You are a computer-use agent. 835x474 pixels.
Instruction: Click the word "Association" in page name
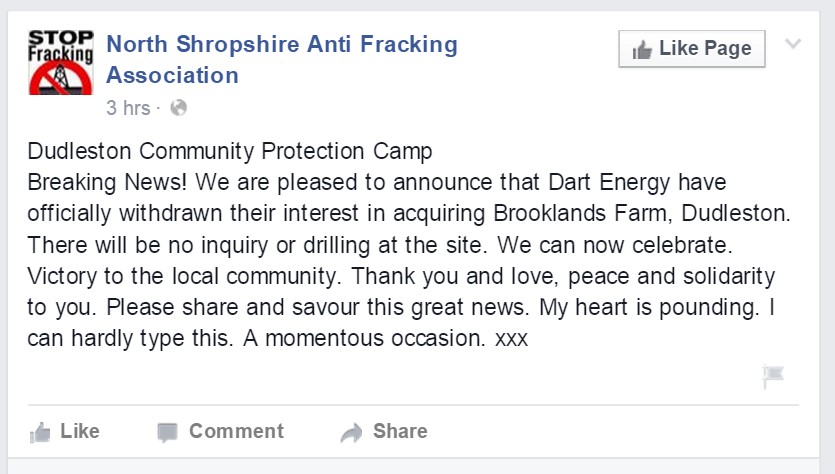tap(172, 75)
